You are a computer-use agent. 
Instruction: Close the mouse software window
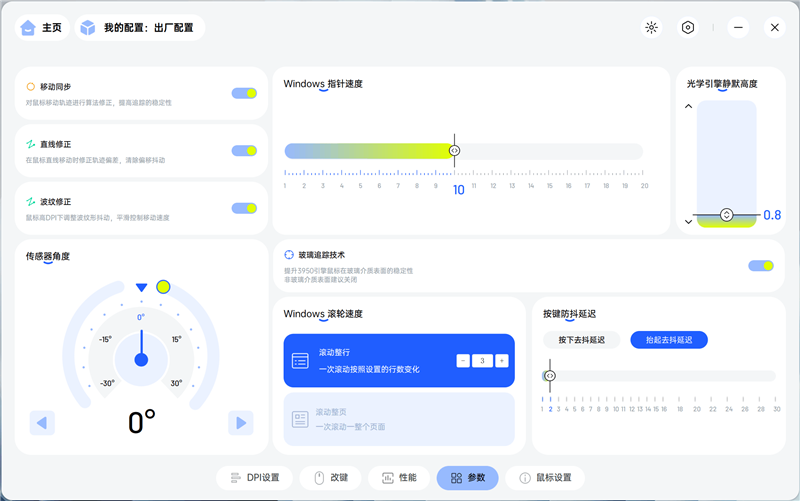click(774, 28)
